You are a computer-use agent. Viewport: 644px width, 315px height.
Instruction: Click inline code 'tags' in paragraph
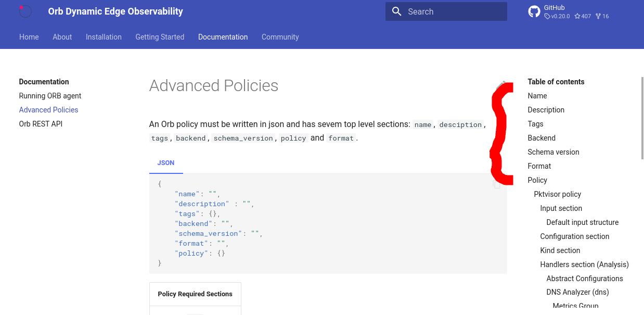[160, 138]
